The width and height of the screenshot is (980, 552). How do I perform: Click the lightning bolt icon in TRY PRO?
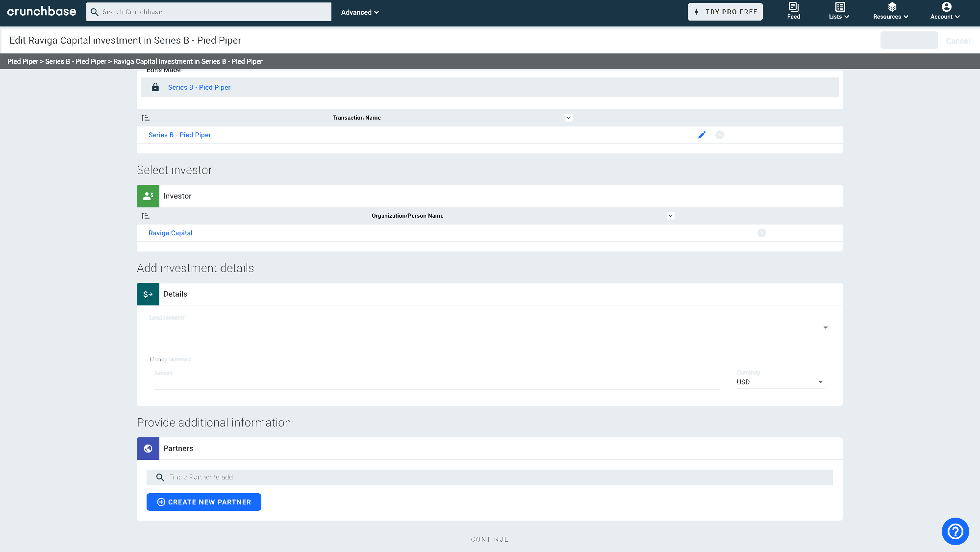tap(697, 12)
